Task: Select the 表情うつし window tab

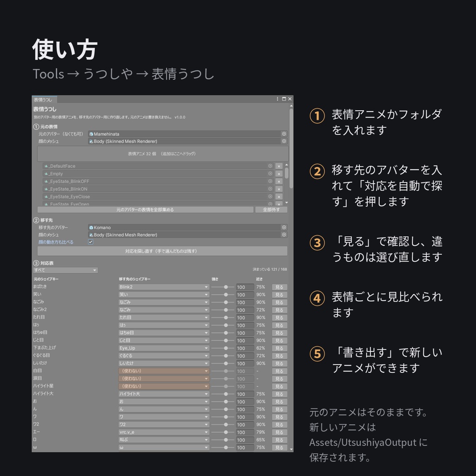Action: 44,99
